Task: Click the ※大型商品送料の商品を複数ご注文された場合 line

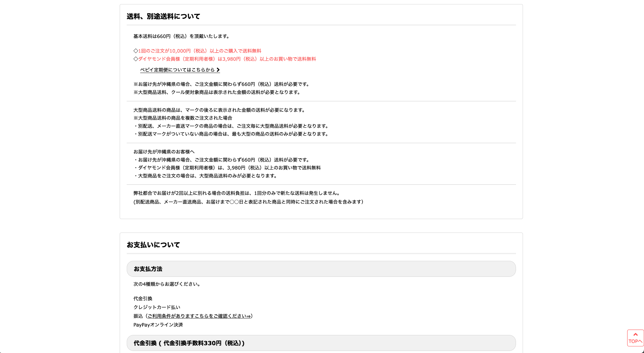Action: (x=183, y=118)
